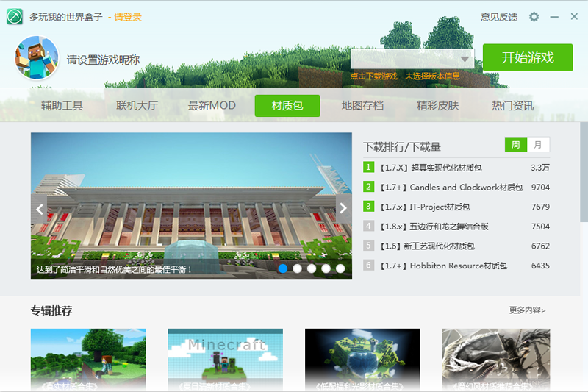
Task: Click 开始游戏 start game button
Action: point(528,57)
